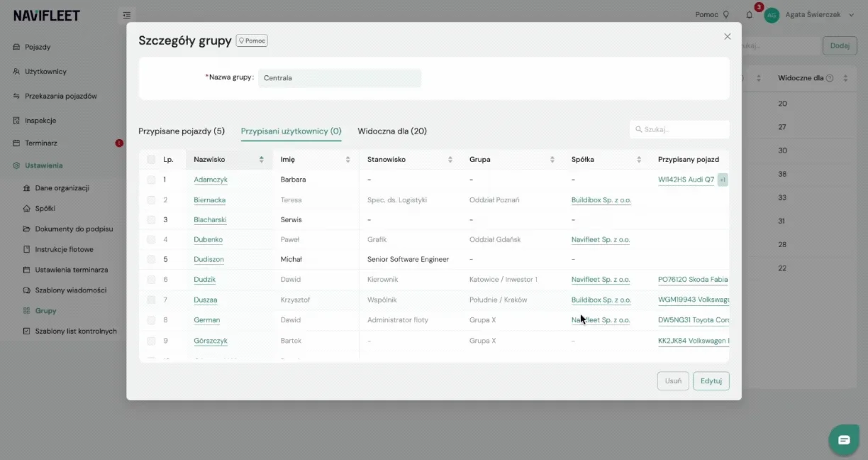Open the WI142HS Audi Q7 vehicle link
868x460 pixels.
tap(686, 180)
